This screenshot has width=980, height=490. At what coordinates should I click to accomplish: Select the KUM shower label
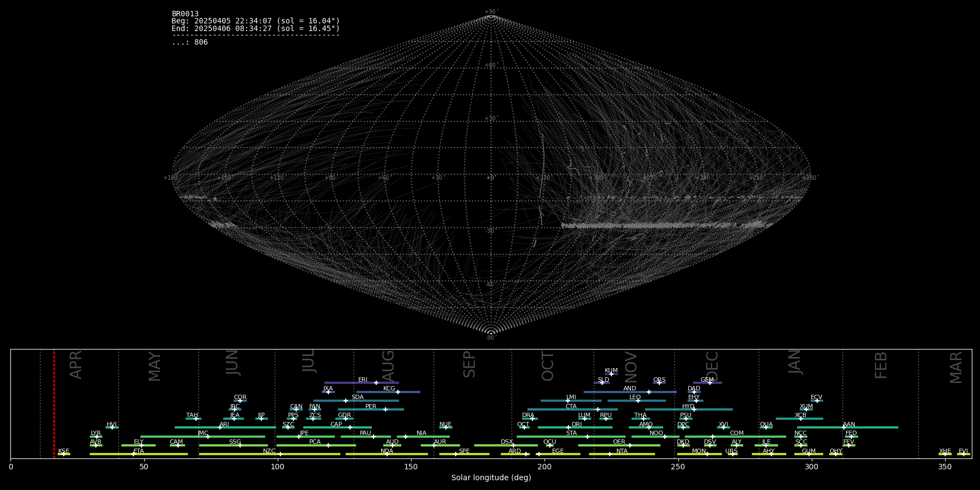coord(611,371)
